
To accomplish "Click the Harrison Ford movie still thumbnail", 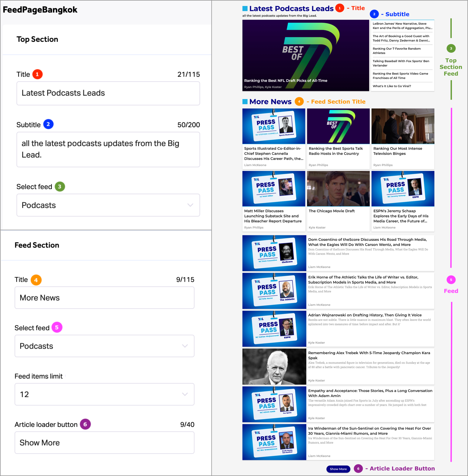I will [338, 189].
